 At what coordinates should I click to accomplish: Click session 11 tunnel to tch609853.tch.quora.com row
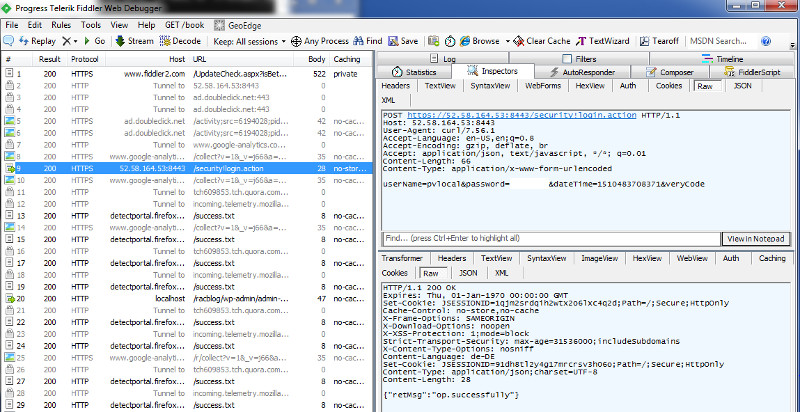(187, 192)
